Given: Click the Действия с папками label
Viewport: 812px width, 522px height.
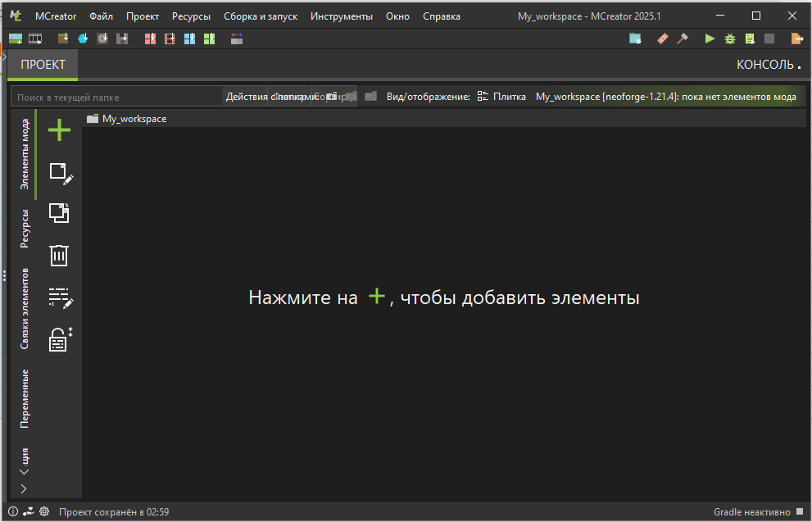Looking at the screenshot, I should 272,97.
